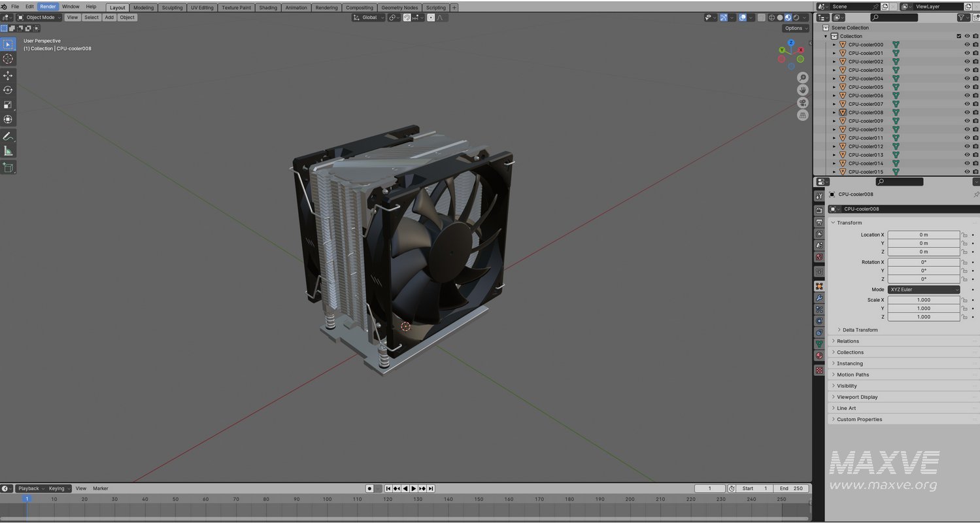Open the Material properties tab
The width and height of the screenshot is (980, 523).
click(819, 355)
